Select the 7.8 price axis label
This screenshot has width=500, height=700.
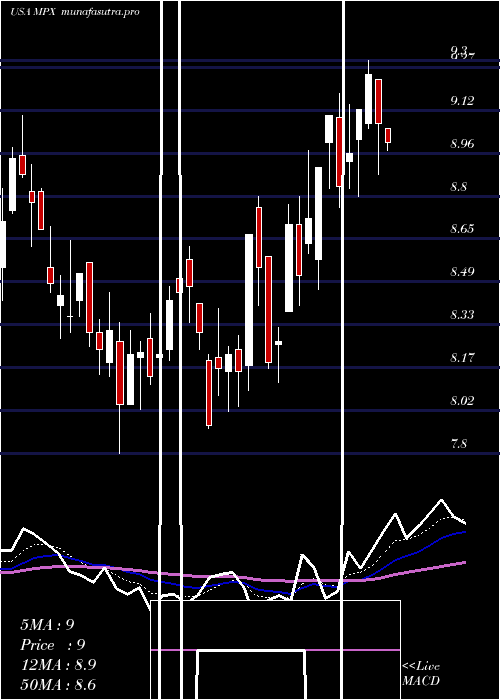(458, 444)
